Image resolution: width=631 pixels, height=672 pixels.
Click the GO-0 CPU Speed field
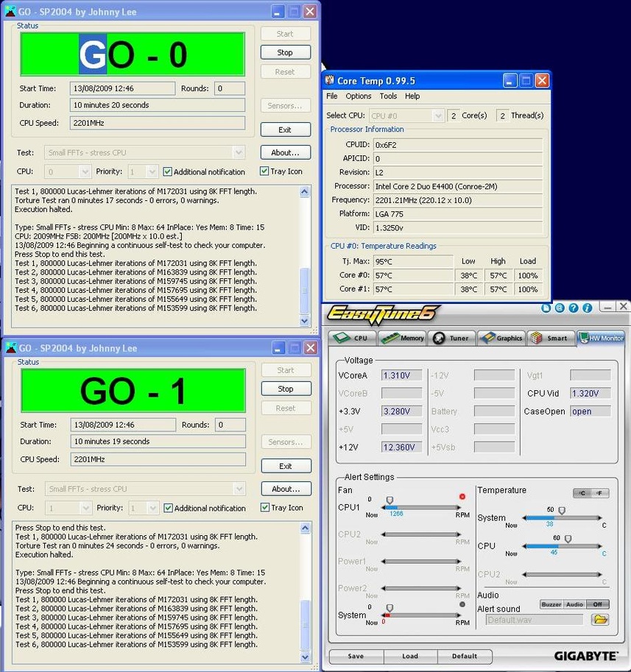point(158,123)
